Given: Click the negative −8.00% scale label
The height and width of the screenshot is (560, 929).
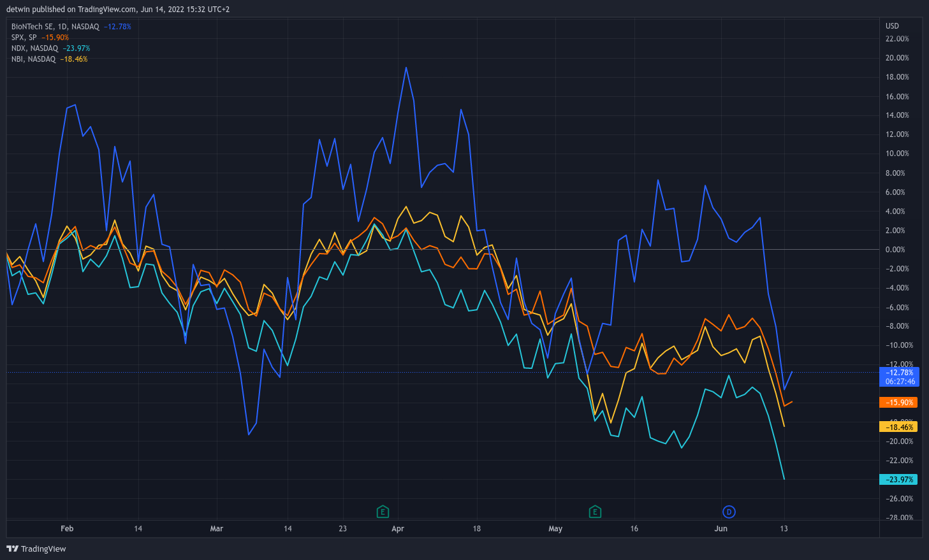Looking at the screenshot, I should (897, 326).
